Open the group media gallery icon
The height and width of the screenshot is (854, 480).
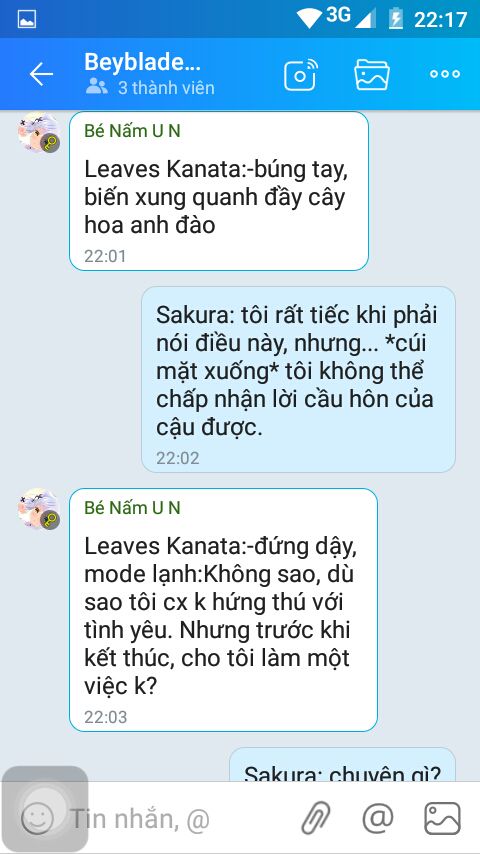[372, 74]
